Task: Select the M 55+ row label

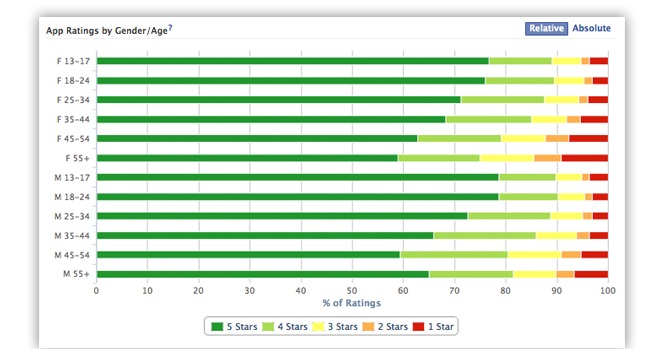Action: tap(76, 274)
